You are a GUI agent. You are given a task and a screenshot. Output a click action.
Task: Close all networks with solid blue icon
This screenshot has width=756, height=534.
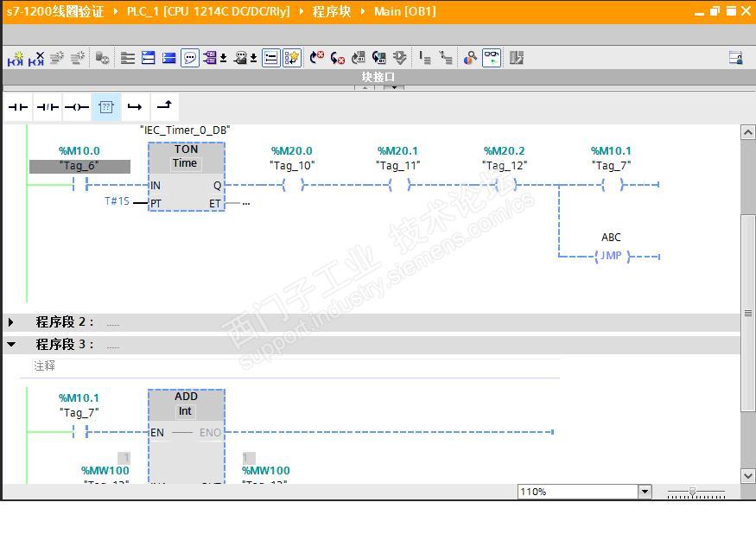(x=168, y=59)
